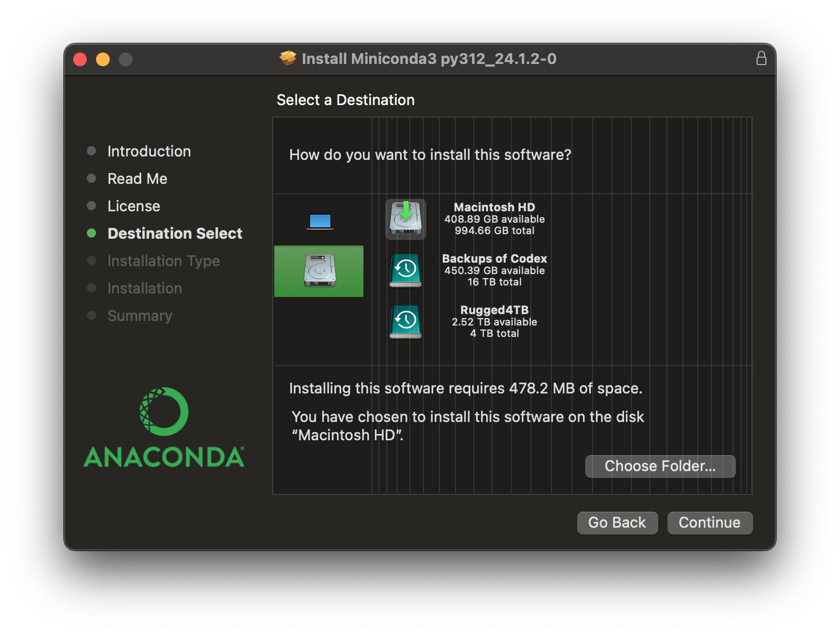Viewport: 840px width, 635px height.
Task: Click the package box icon beside the window title
Action: (x=288, y=58)
